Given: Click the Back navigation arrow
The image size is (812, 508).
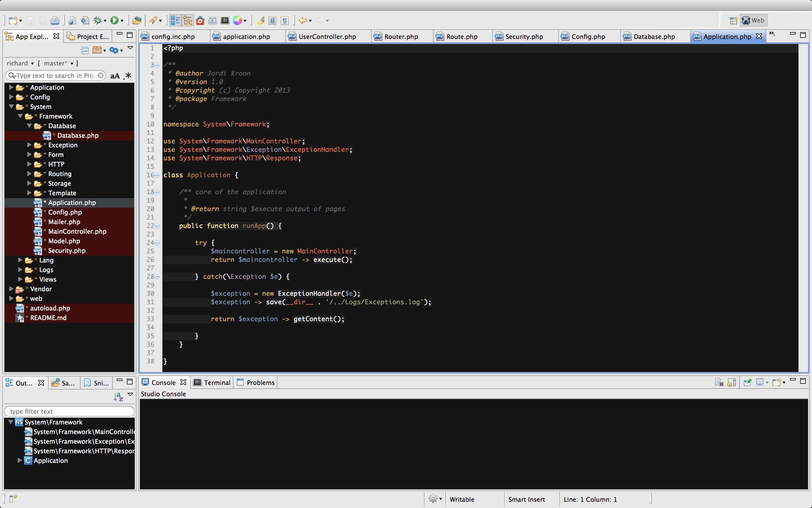Looking at the screenshot, I should point(303,21).
